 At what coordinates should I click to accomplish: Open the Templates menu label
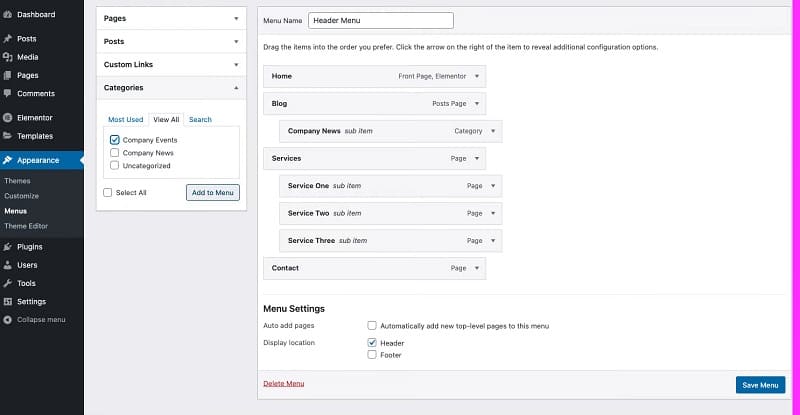(35, 136)
